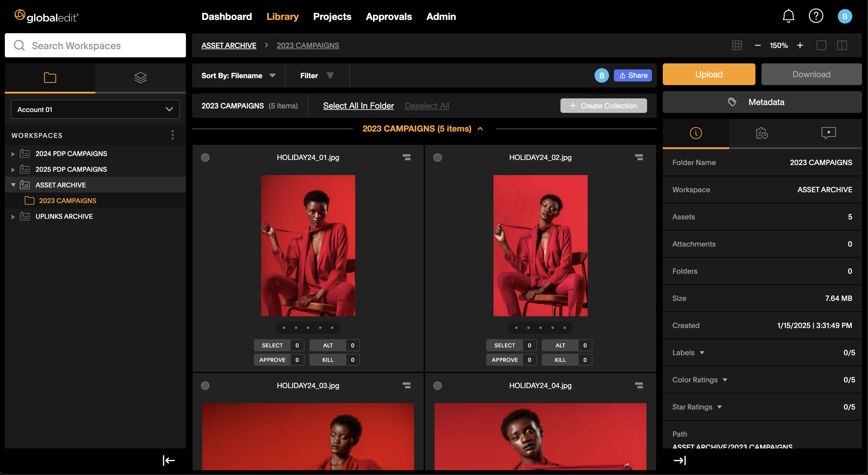Screen dimensions: 868x475
Task: Click the globaledit logo
Action: pyautogui.click(x=46, y=16)
